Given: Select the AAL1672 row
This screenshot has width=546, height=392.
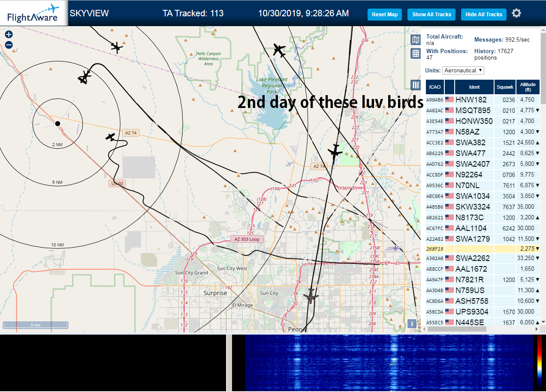Looking at the screenshot, I should (x=483, y=269).
